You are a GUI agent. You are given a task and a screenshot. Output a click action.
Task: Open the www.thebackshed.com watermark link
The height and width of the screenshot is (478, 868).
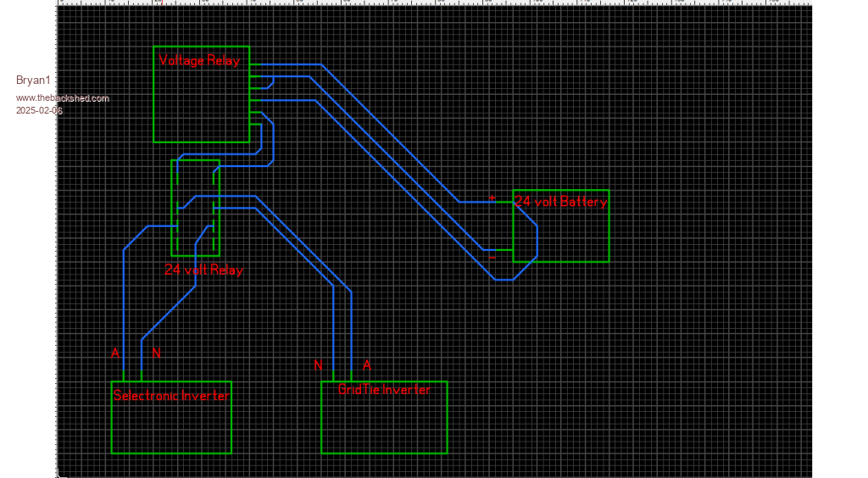(x=62, y=98)
